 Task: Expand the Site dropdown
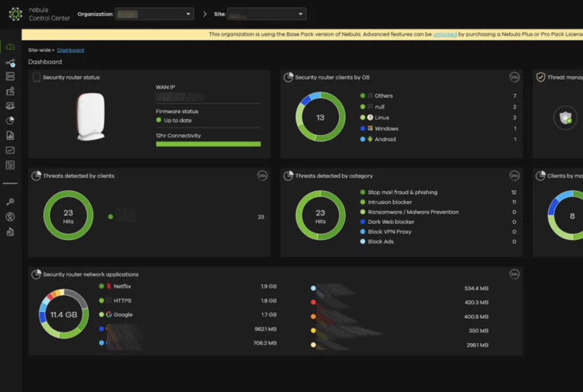pos(267,14)
